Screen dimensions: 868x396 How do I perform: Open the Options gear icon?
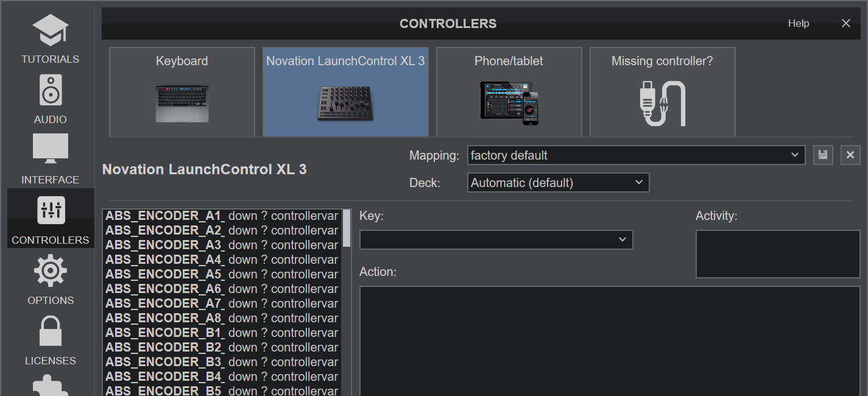tap(50, 271)
